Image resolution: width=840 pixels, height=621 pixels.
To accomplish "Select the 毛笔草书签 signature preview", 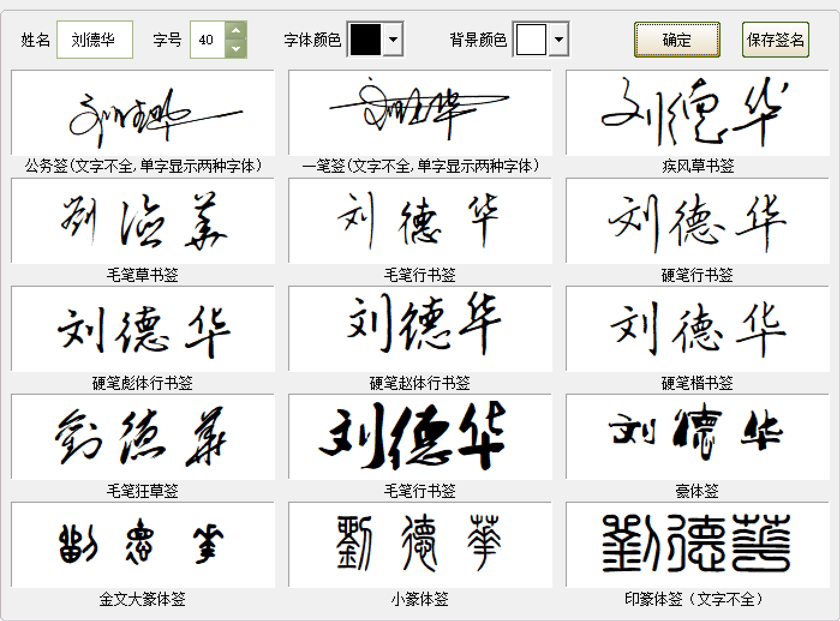I will pos(143,221).
